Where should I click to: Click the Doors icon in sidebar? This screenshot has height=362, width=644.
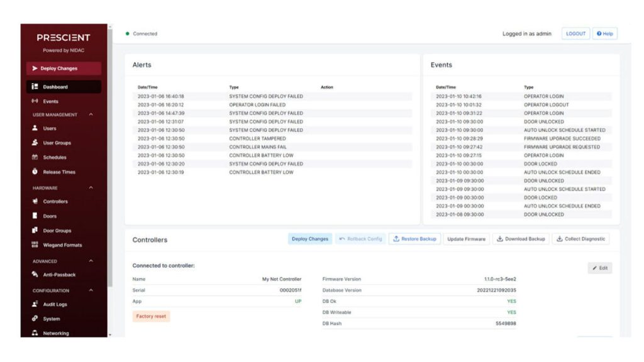click(x=35, y=216)
